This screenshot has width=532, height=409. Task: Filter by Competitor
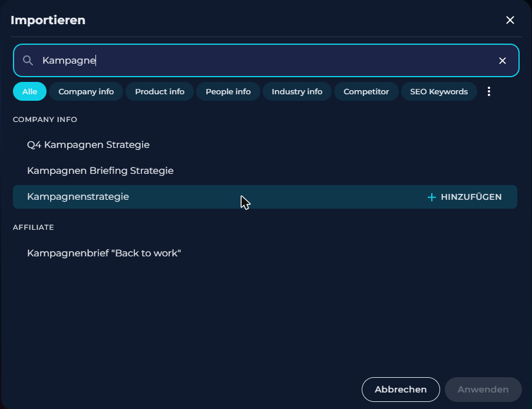(x=366, y=92)
